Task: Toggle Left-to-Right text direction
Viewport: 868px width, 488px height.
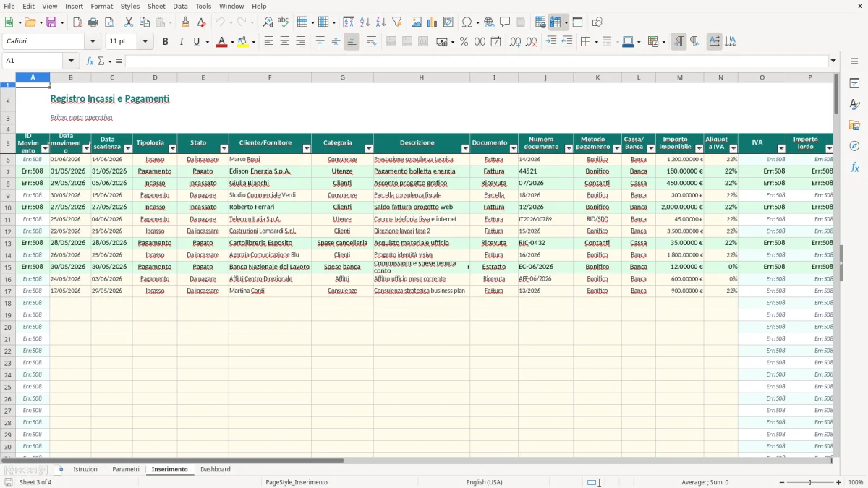Action: point(678,42)
